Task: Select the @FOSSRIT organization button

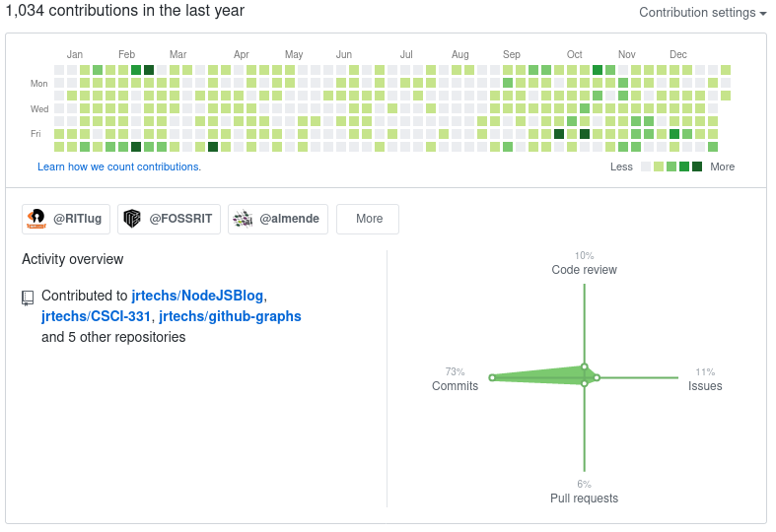Action: click(x=170, y=219)
